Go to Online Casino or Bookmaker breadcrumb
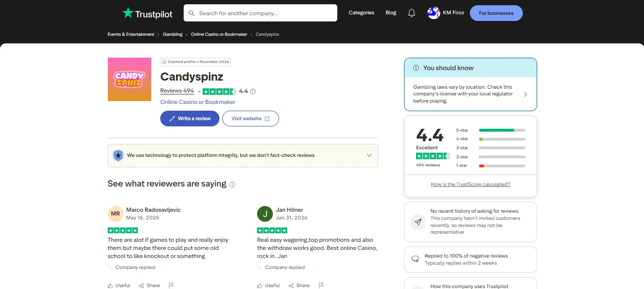Viewport: 644px width, 289px height. point(219,34)
